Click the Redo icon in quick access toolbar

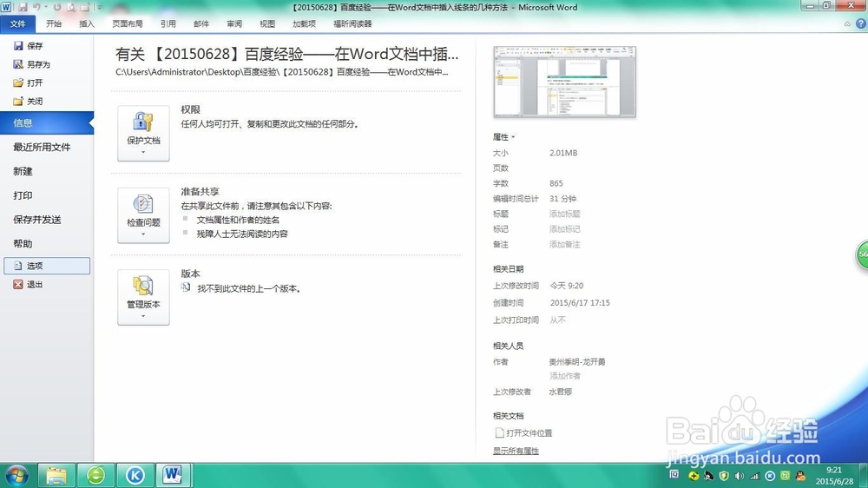[x=57, y=7]
